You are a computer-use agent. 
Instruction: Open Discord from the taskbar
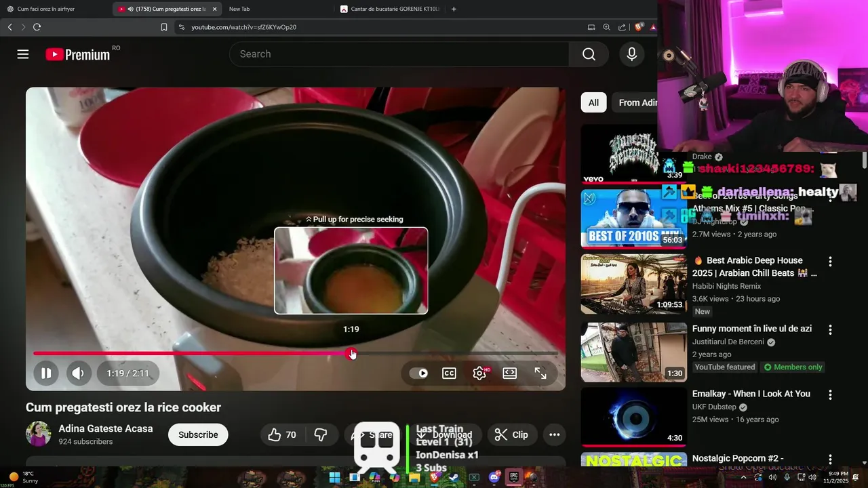[x=494, y=477]
